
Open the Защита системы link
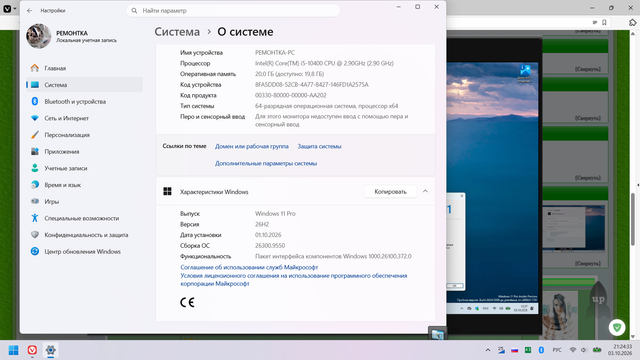click(x=319, y=146)
